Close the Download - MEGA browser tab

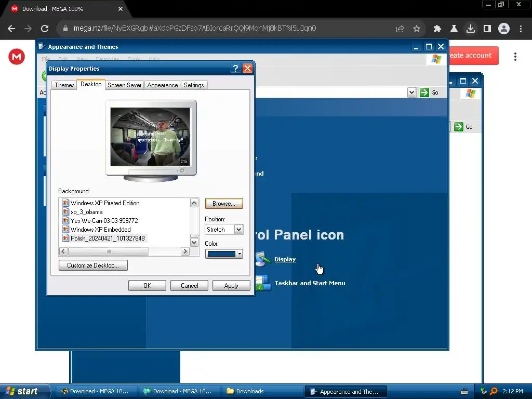121,9
